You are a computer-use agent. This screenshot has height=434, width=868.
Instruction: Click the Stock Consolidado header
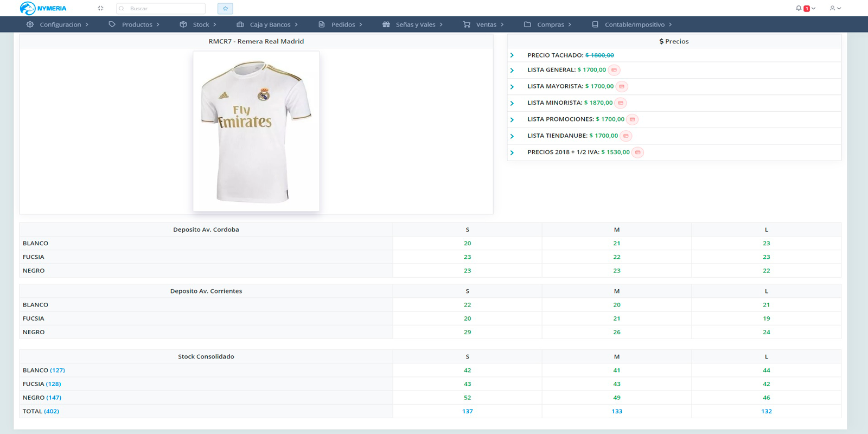pyautogui.click(x=206, y=356)
